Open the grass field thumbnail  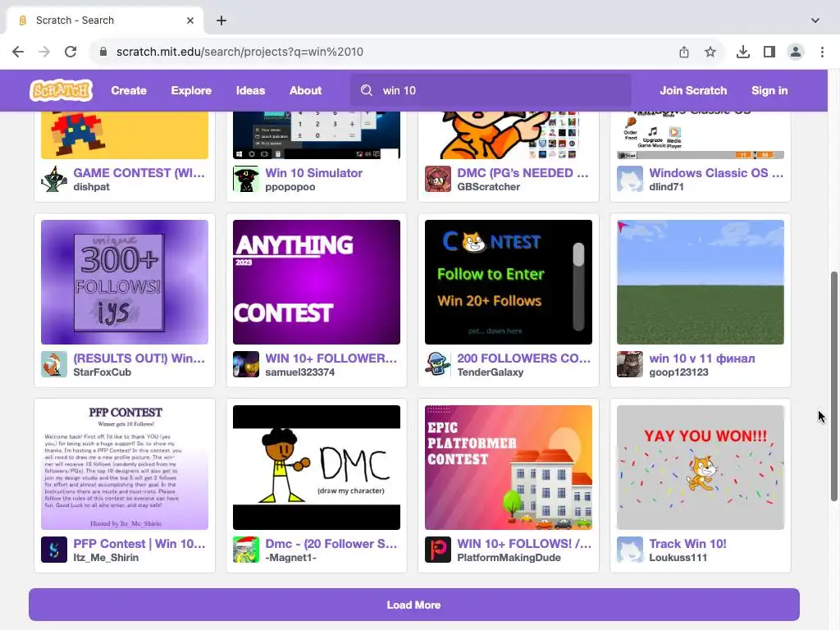pyautogui.click(x=701, y=282)
